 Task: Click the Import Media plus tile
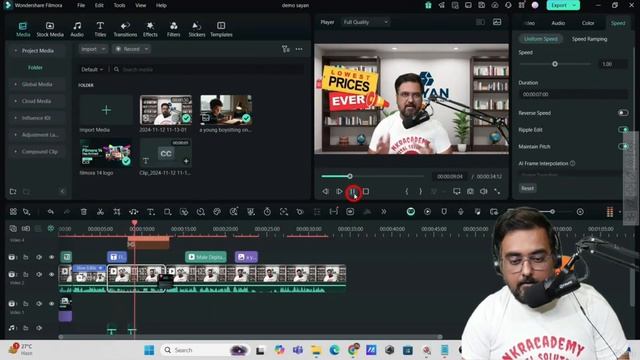pyautogui.click(x=106, y=110)
